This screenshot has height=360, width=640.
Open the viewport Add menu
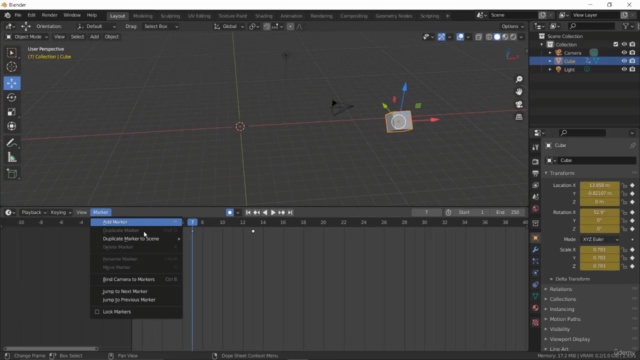[94, 37]
